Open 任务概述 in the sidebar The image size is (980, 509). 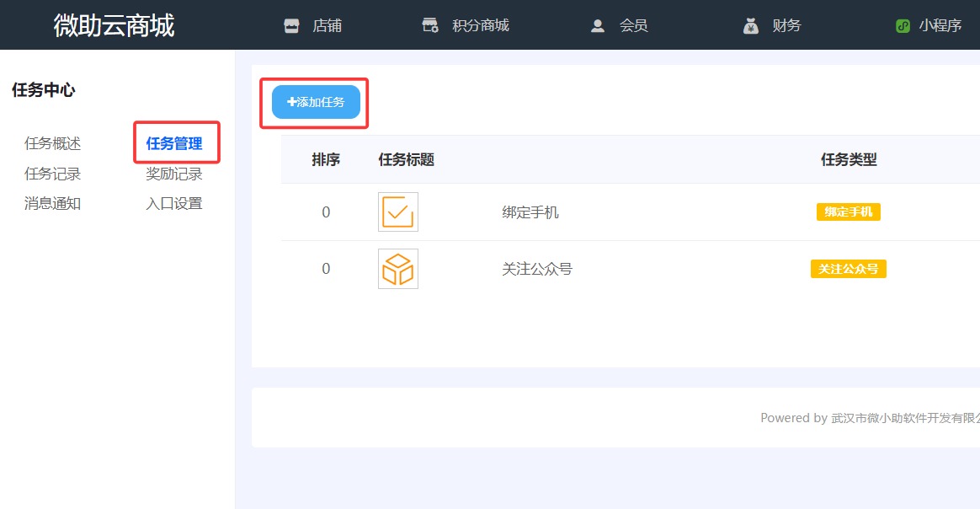pyautogui.click(x=53, y=143)
